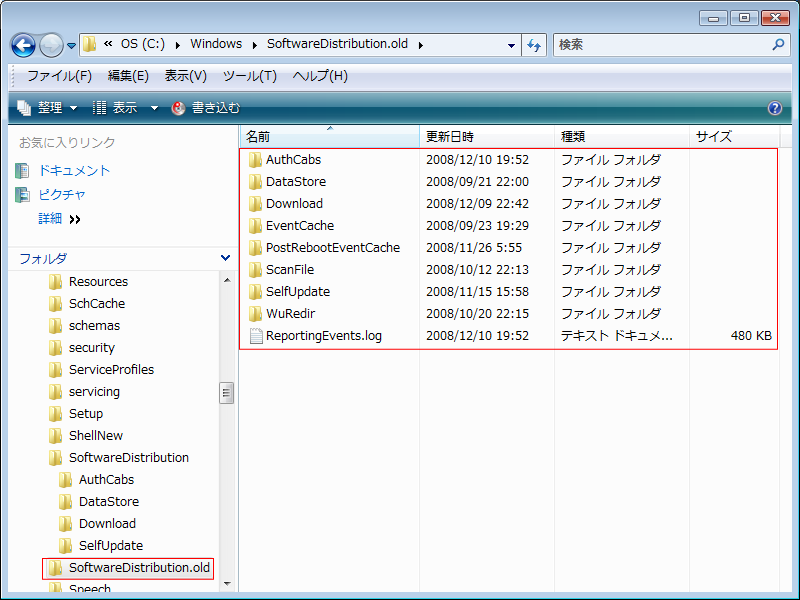This screenshot has height=600, width=800.
Task: Open the 整理 dropdown arrow
Action: (73, 108)
